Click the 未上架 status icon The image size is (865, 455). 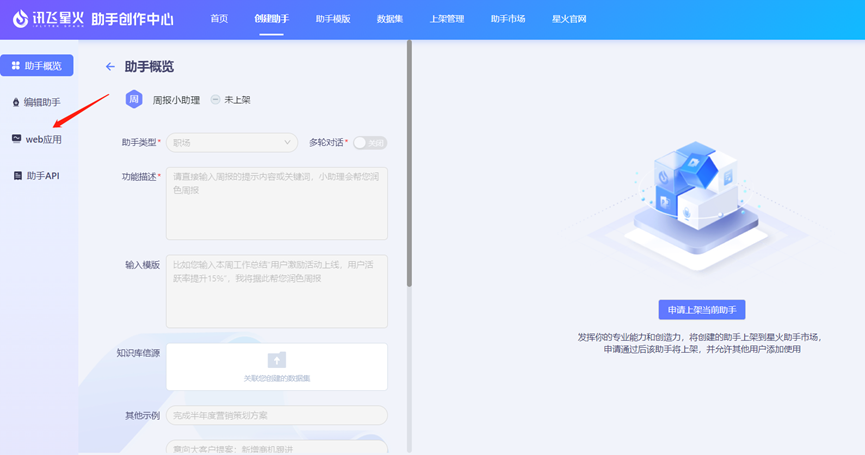[215, 100]
